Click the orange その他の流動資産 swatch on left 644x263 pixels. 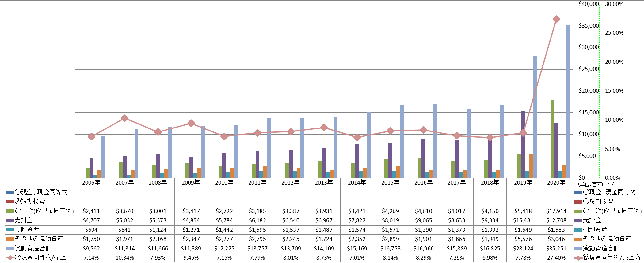click(x=10, y=239)
